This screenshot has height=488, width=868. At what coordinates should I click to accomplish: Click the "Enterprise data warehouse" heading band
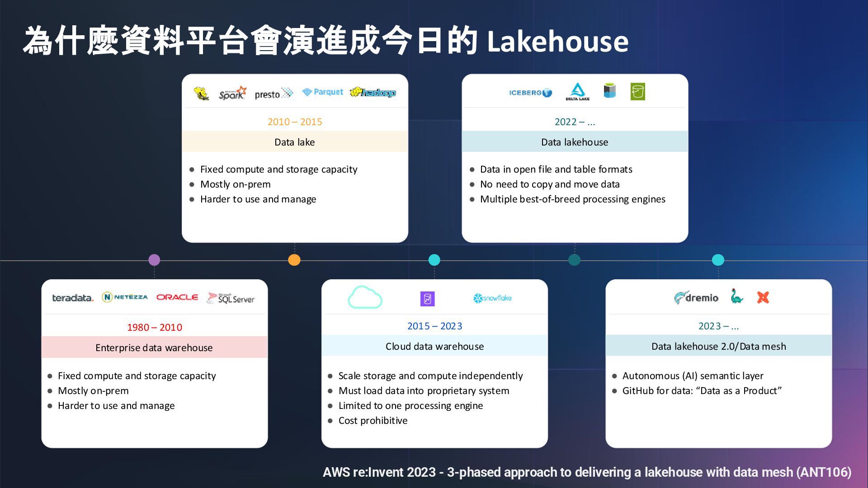click(154, 347)
